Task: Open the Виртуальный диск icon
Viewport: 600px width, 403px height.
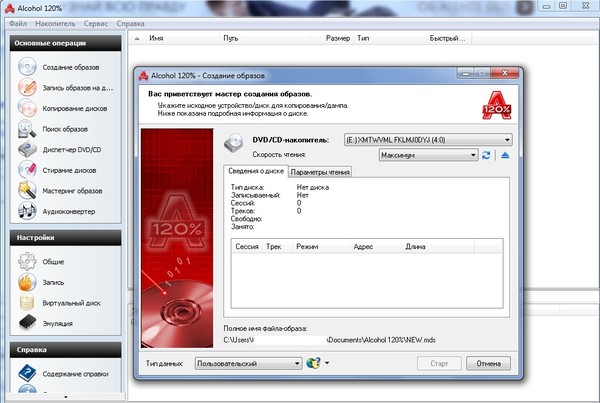Action: click(27, 303)
